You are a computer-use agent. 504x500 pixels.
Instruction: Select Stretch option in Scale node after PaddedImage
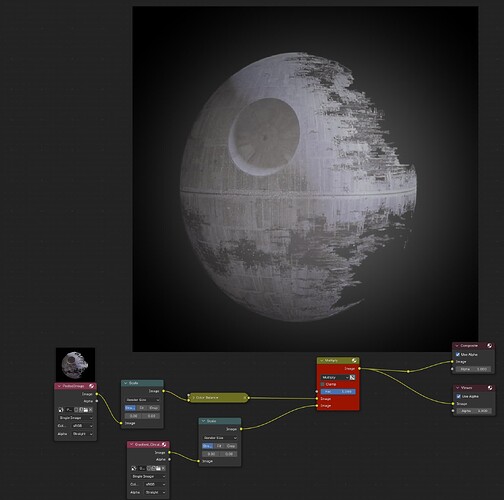pyautogui.click(x=130, y=408)
